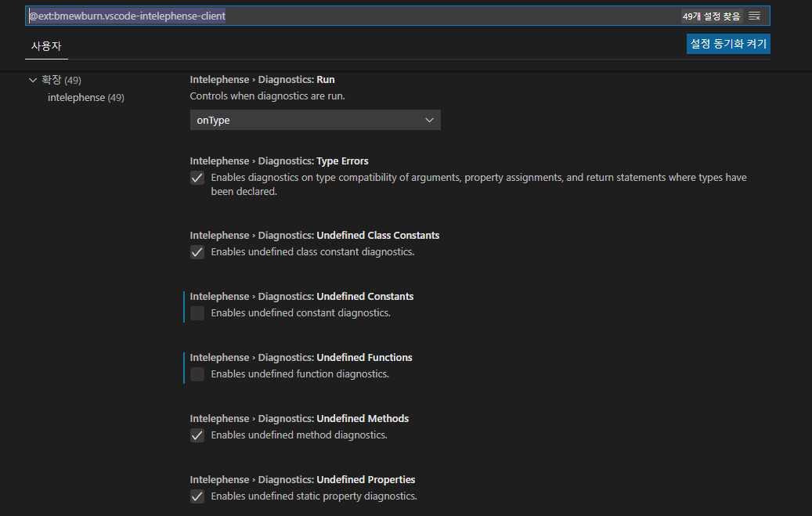Collapse the 확장 (49) tree section
This screenshot has height=516, width=812.
(x=33, y=80)
